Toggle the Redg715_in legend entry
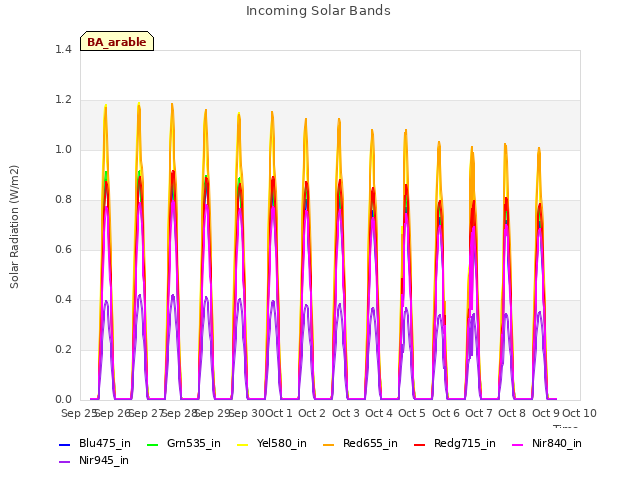The image size is (640, 480). coord(455,444)
